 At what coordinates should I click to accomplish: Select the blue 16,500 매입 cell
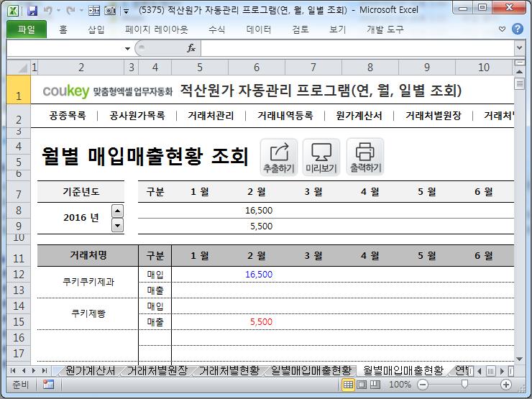point(257,275)
